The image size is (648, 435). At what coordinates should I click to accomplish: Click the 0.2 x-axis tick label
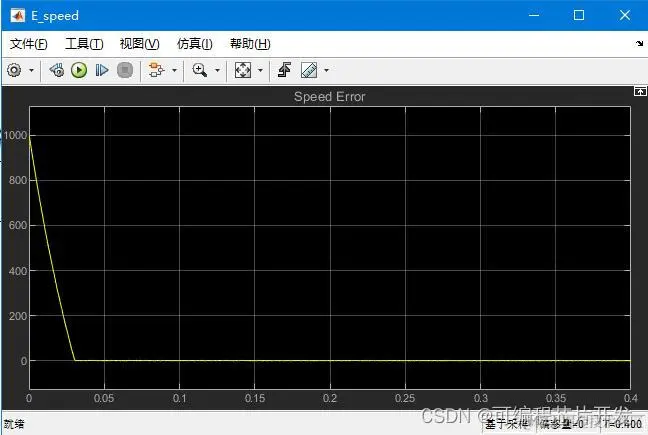[x=330, y=398]
